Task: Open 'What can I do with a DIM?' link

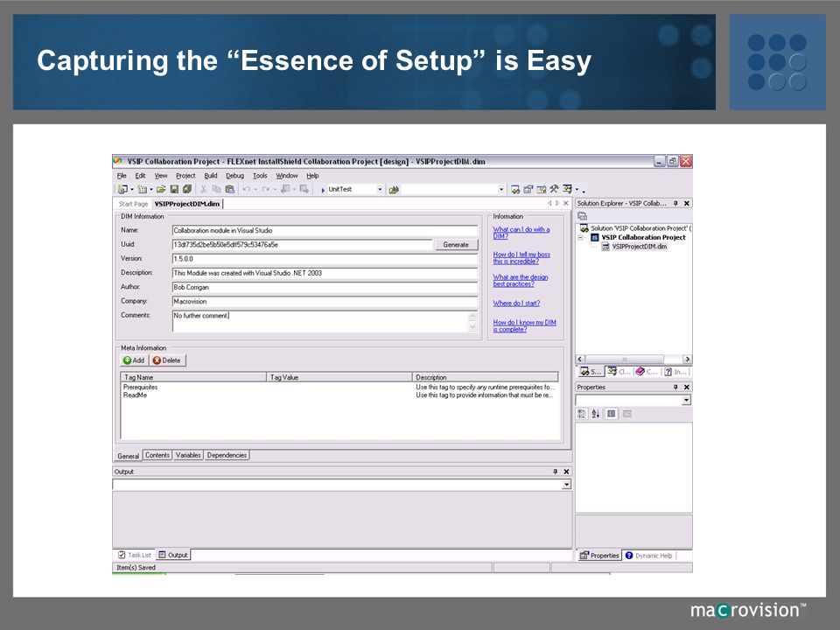Action: (x=521, y=233)
